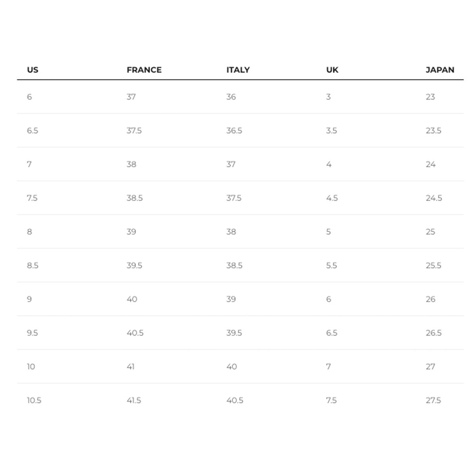This screenshot has width=476, height=476.
Task: Select Japan size 23 cell
Action: [x=430, y=97]
